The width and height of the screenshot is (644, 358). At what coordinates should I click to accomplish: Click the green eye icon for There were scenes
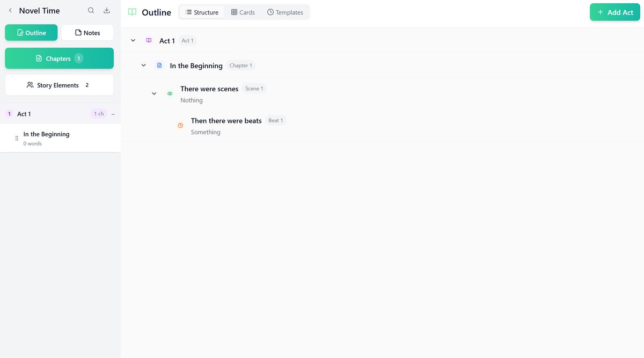click(170, 93)
